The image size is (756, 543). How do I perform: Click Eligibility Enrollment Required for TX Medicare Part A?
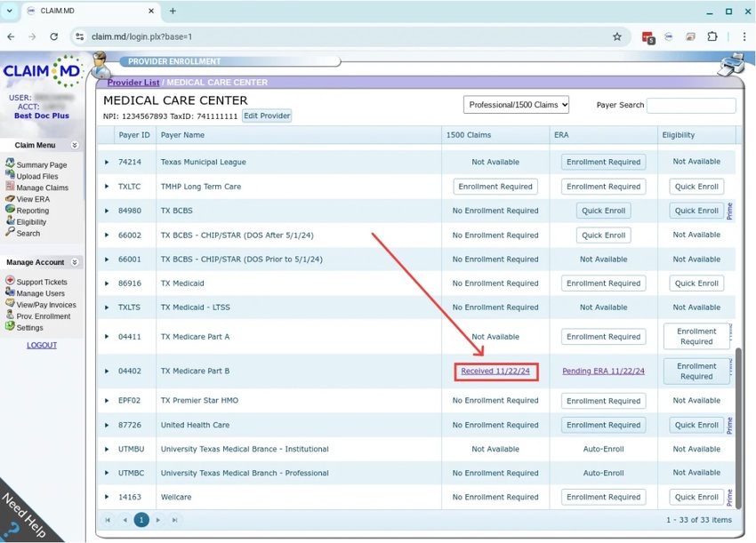pos(696,336)
